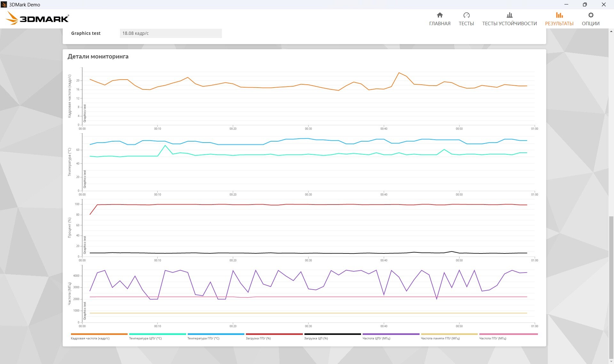Click the 3DMark Demo title bar app icon
This screenshot has width=614, height=364.
point(4,4)
